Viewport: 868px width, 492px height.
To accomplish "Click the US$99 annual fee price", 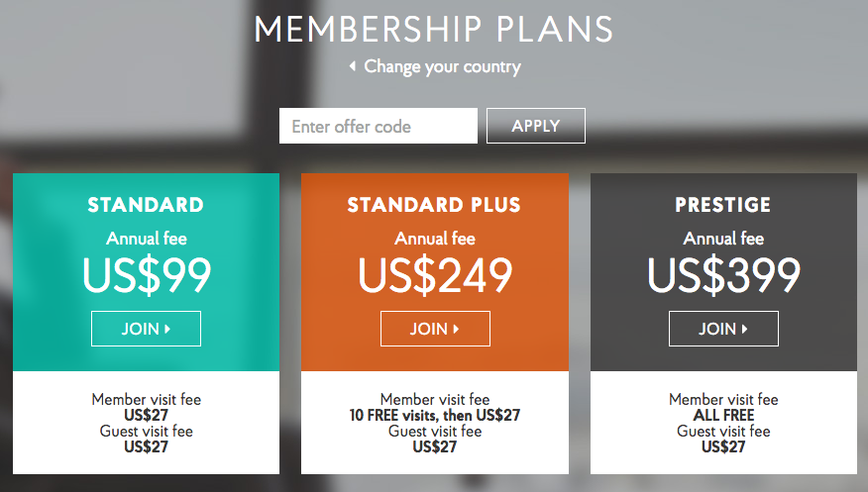I will [x=147, y=275].
